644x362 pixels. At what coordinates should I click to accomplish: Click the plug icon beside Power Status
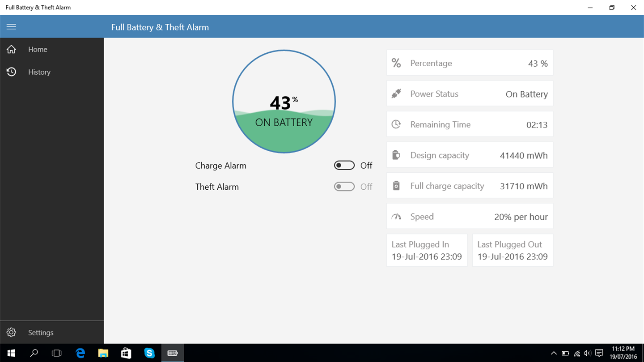click(396, 94)
